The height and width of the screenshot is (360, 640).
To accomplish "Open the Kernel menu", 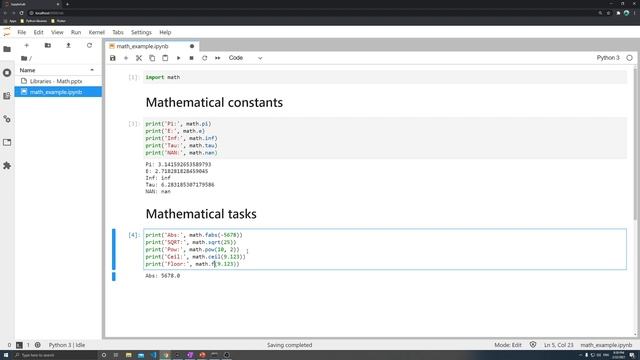I will (x=97, y=32).
